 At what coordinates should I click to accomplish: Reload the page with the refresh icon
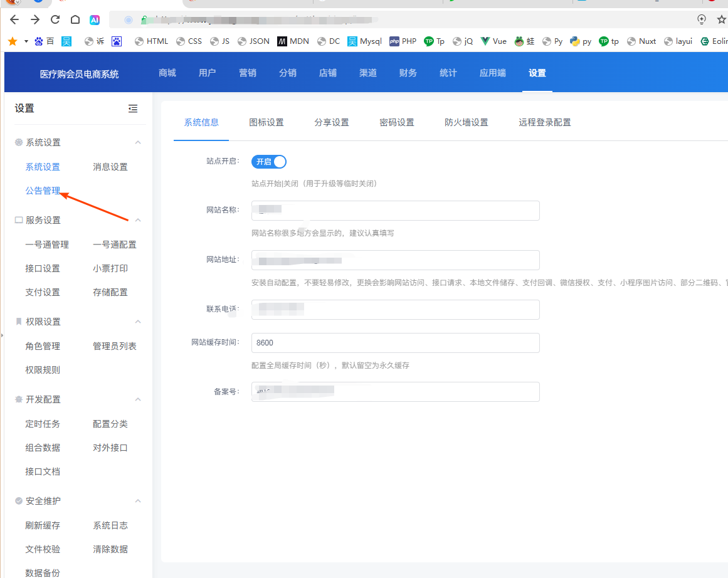(x=55, y=19)
